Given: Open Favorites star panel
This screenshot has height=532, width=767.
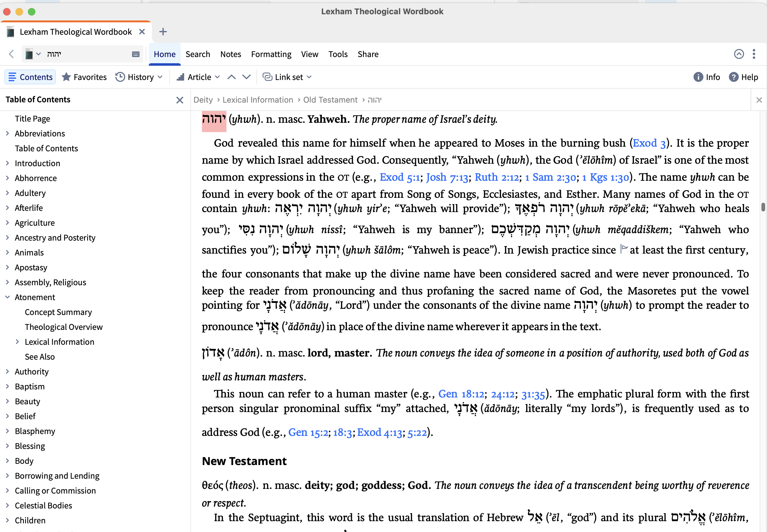Looking at the screenshot, I should [84, 77].
